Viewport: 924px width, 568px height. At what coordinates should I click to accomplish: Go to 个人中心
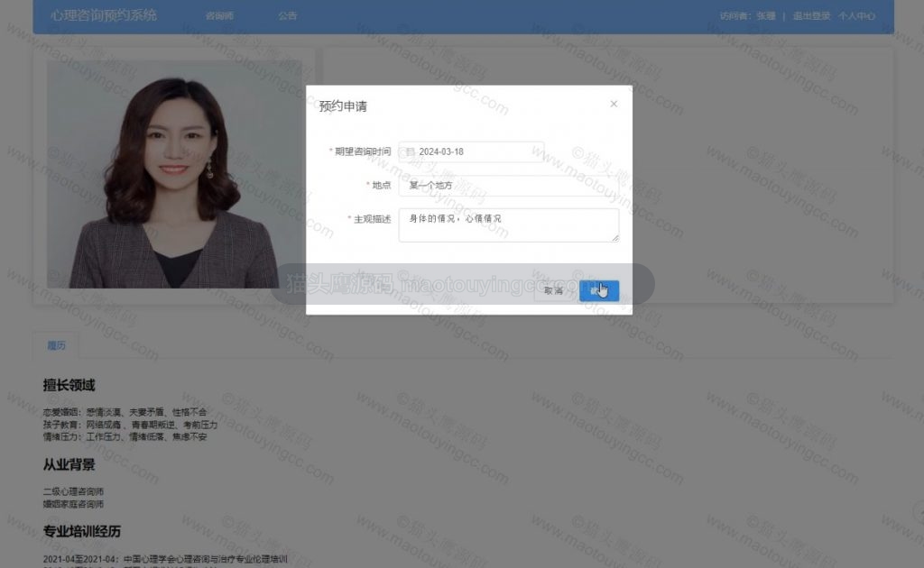click(857, 16)
